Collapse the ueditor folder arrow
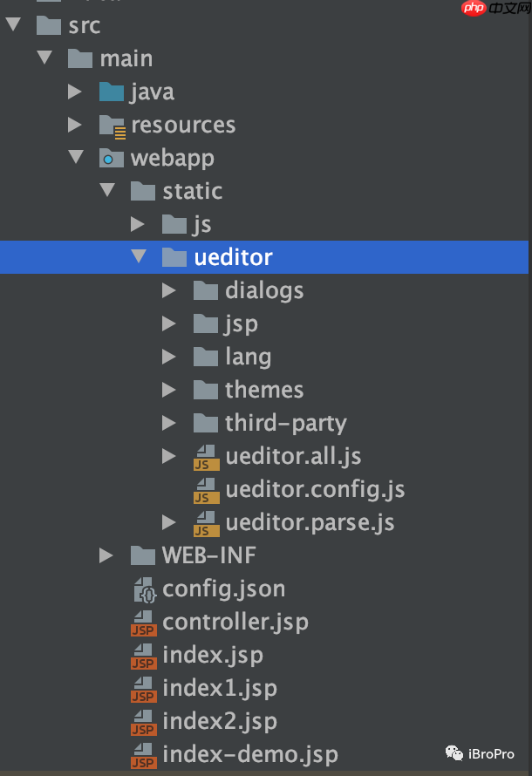This screenshot has height=776, width=532. (139, 256)
